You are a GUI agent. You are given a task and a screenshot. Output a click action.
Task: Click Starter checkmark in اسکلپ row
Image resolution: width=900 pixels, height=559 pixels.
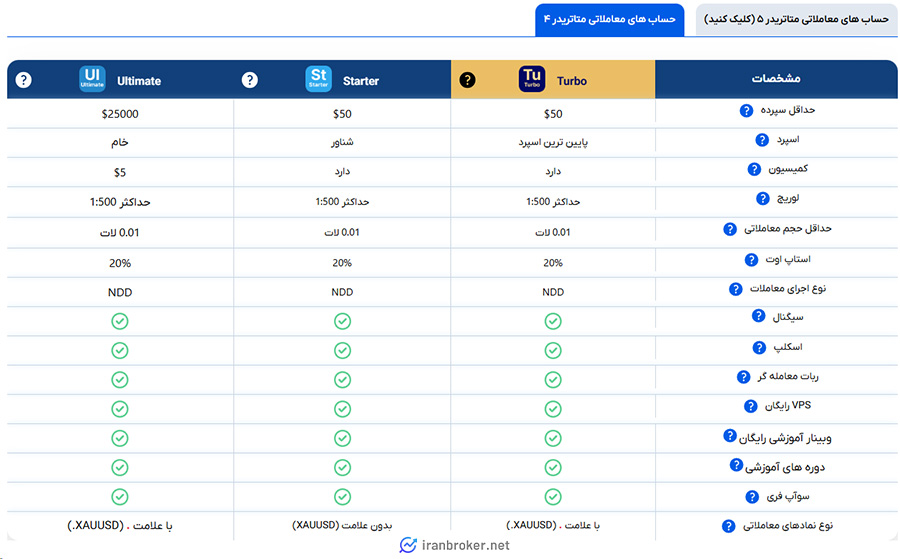(x=342, y=350)
